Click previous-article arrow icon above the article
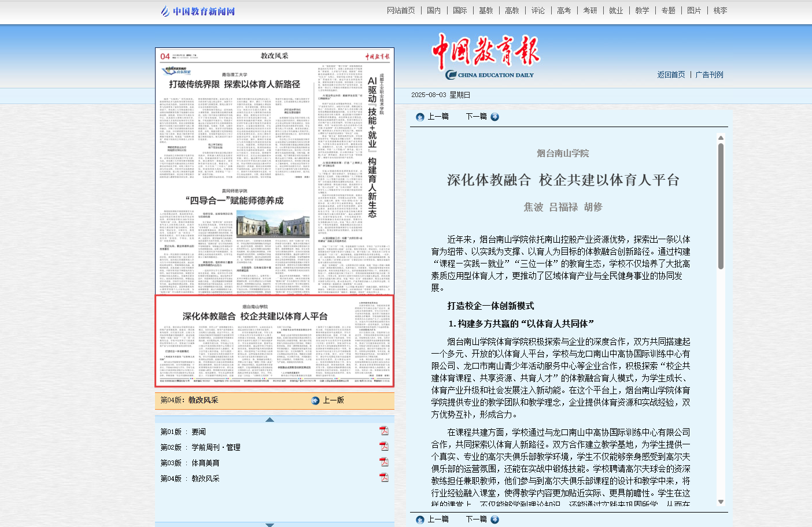This screenshot has height=527, width=812. [420, 117]
